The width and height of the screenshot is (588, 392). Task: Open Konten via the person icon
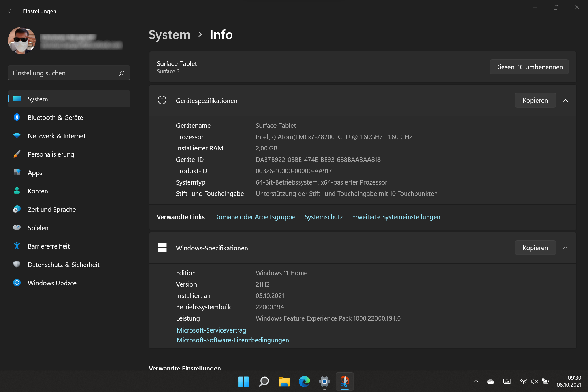pos(17,191)
